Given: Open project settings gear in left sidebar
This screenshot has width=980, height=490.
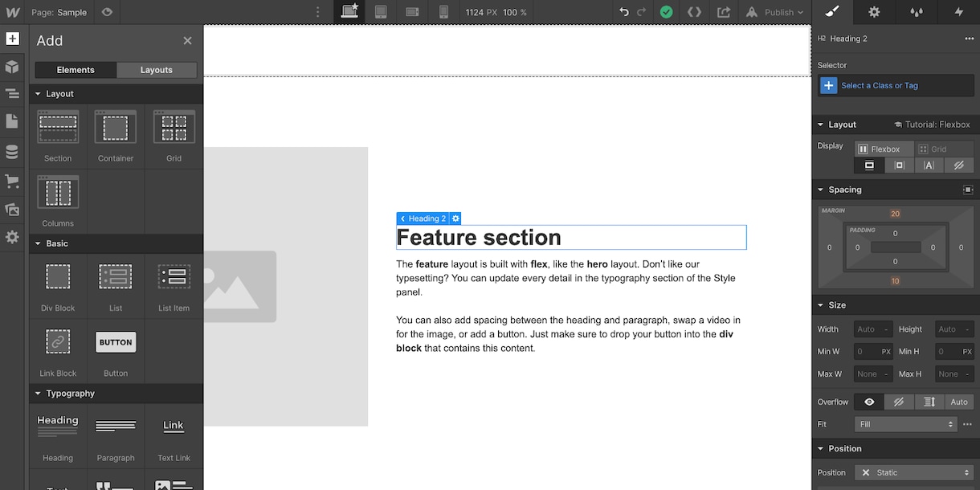Looking at the screenshot, I should coord(12,238).
